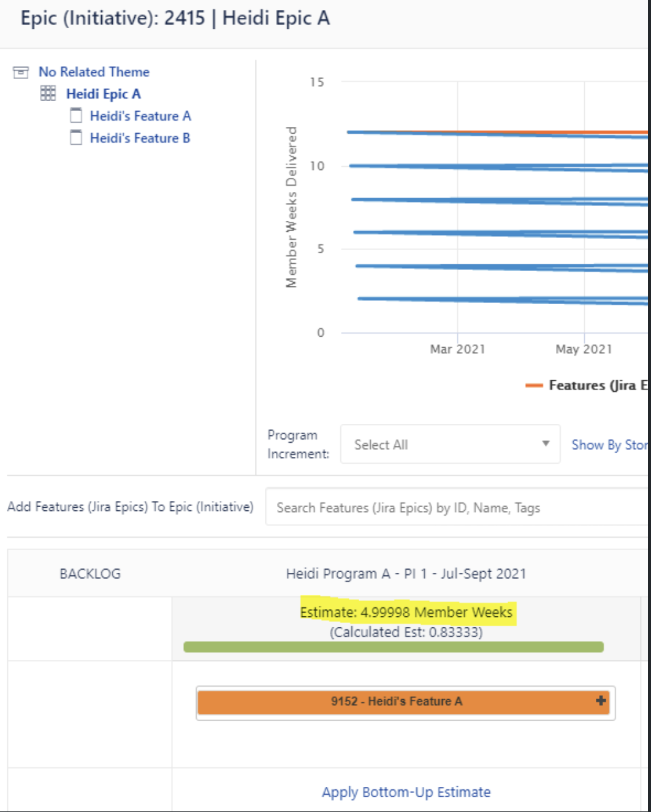Click Apply Bottom-Up Estimate link
The width and height of the screenshot is (651, 812).
(x=406, y=792)
